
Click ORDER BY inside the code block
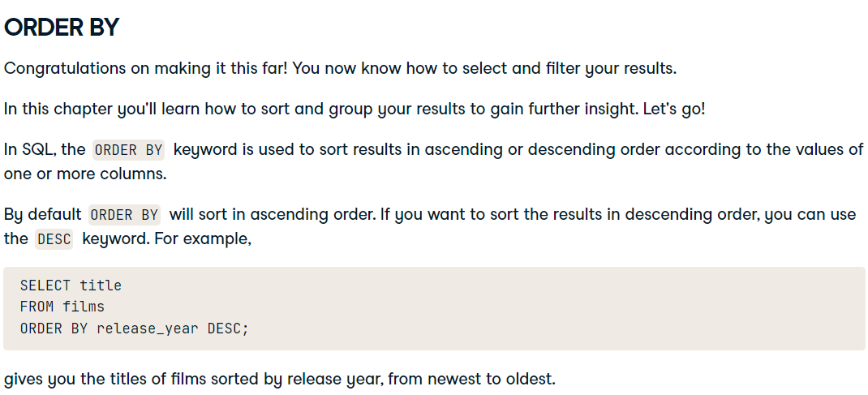coord(54,328)
